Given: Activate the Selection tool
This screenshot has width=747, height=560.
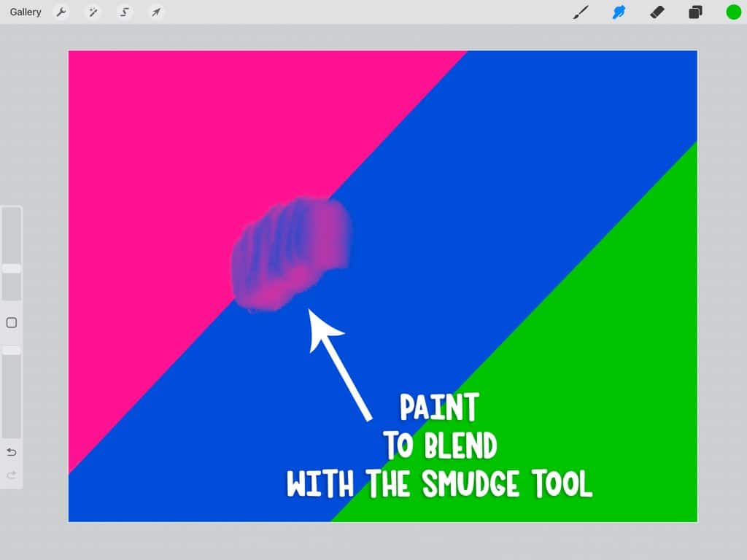Looking at the screenshot, I should [124, 12].
